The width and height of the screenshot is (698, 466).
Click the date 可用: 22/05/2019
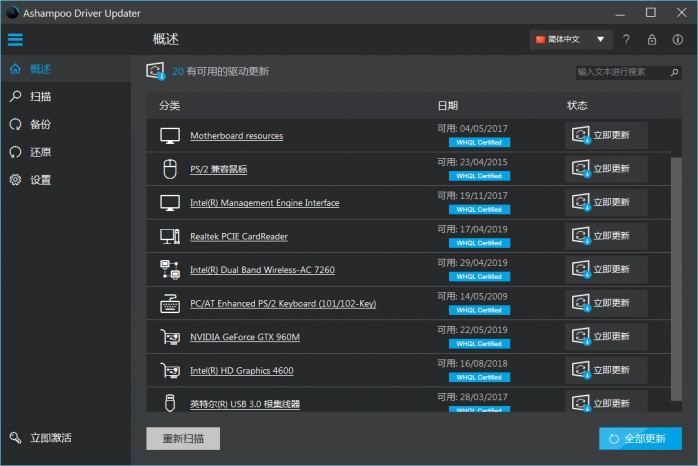[x=472, y=330]
